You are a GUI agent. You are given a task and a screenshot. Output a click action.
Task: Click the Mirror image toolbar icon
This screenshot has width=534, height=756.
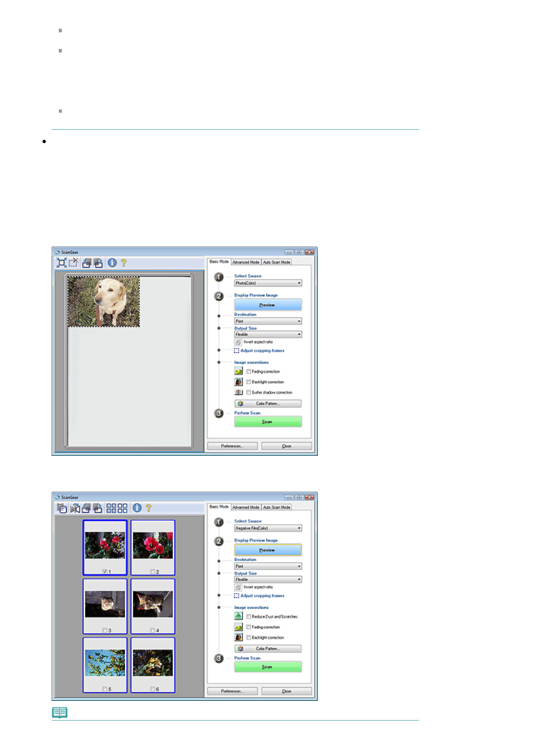(x=74, y=508)
